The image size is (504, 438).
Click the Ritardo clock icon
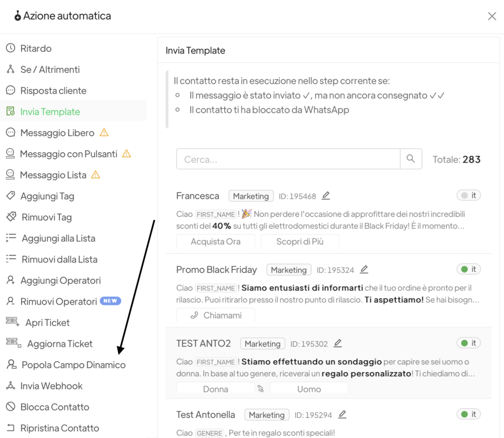pos(10,48)
